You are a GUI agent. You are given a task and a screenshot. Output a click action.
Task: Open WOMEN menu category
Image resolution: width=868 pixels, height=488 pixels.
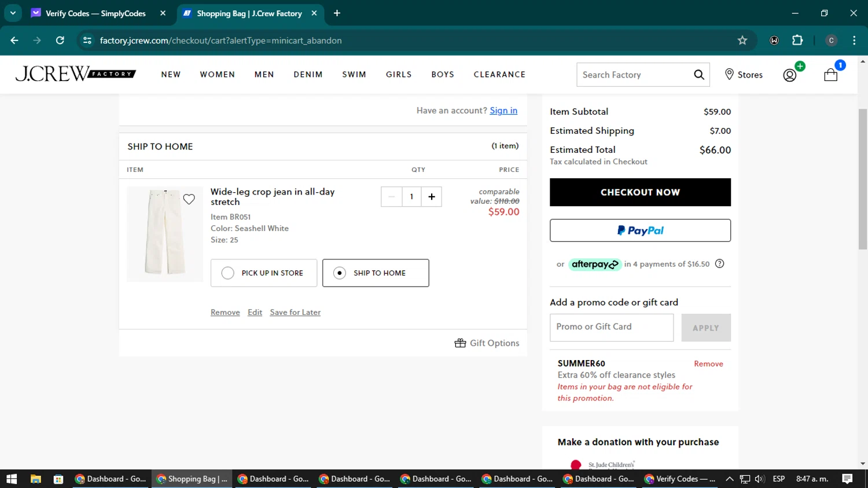click(218, 75)
